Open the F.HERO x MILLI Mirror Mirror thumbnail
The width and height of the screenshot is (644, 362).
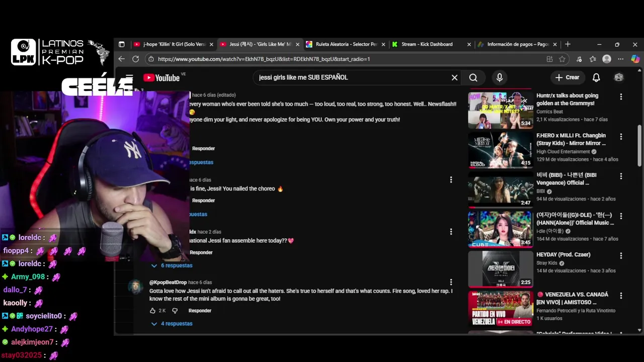(x=501, y=150)
